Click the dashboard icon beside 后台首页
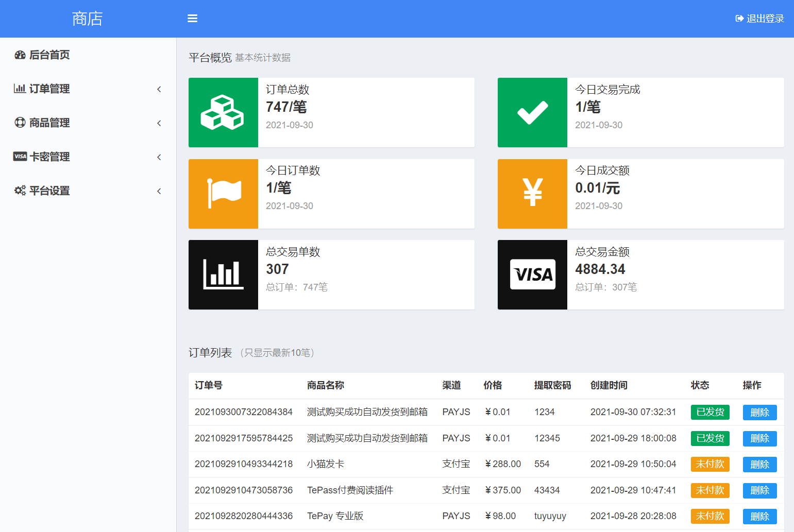Viewport: 794px width, 532px height. (20, 55)
